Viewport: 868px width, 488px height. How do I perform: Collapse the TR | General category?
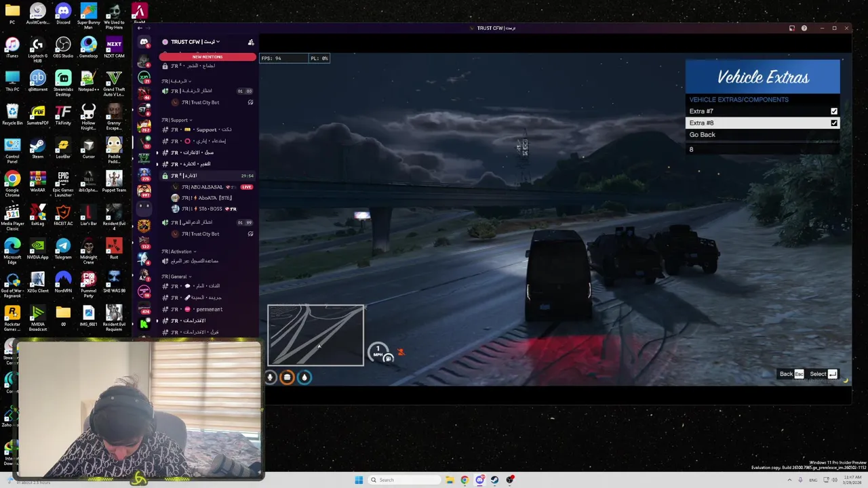(176, 277)
